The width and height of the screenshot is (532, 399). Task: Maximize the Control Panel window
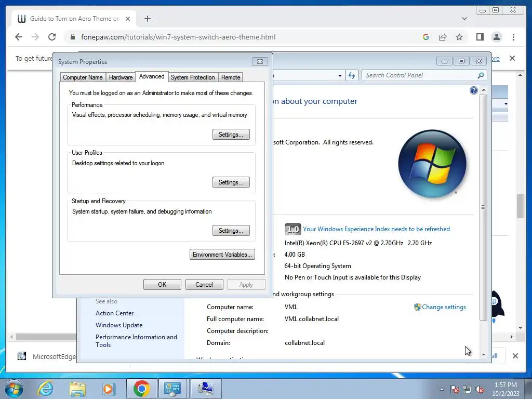461,61
